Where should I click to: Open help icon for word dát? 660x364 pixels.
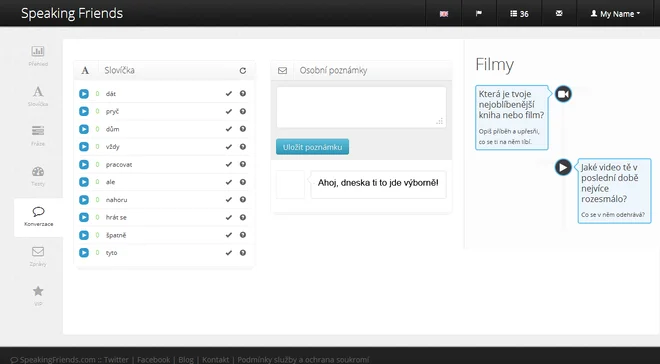(243, 94)
